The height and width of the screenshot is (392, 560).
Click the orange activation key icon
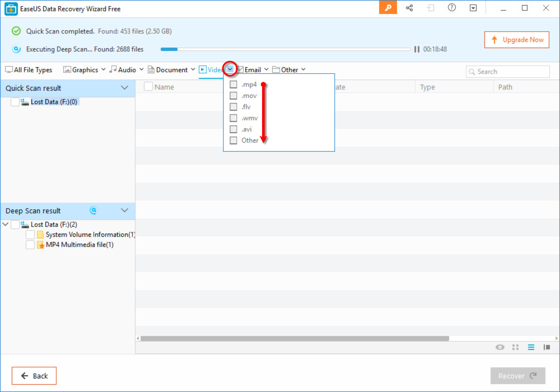click(x=388, y=8)
